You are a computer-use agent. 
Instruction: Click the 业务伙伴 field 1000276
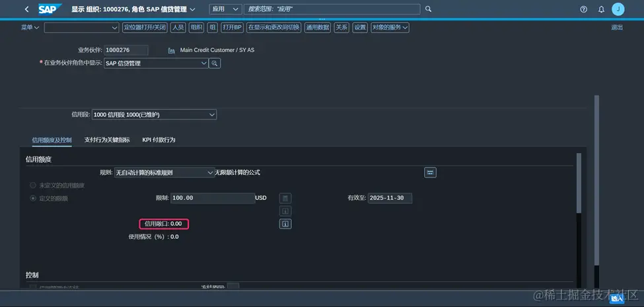[125, 50]
